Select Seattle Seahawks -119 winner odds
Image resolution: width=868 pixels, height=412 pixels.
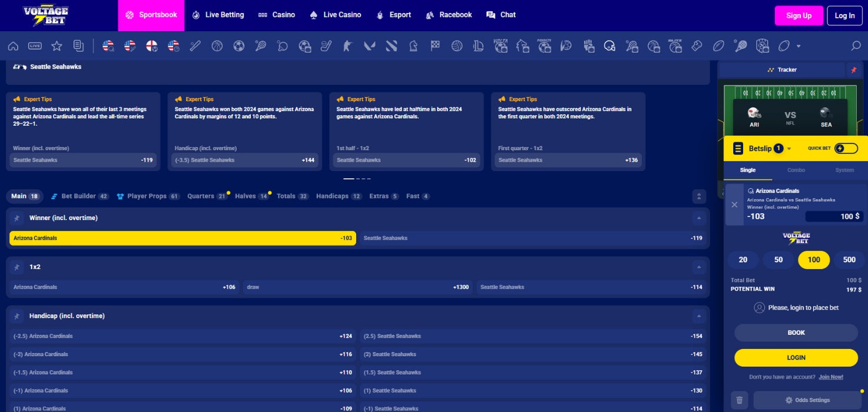(x=533, y=238)
